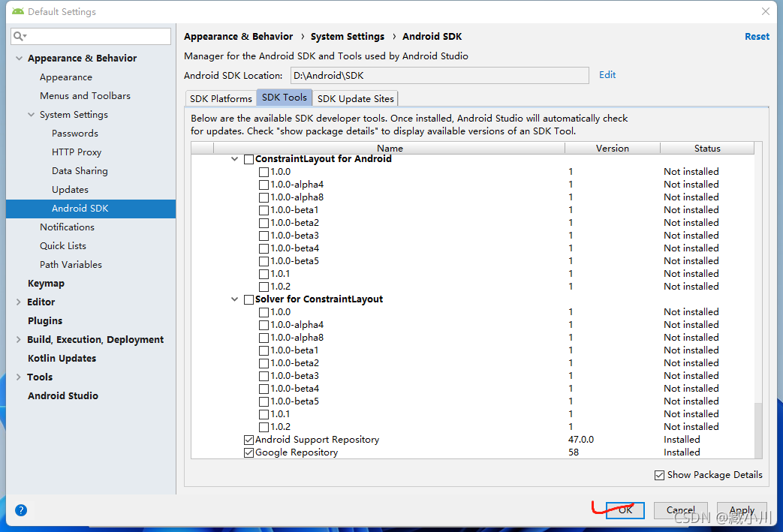This screenshot has height=532, width=783.
Task: Click the SDK tools list scrollbar
Action: coord(758,429)
